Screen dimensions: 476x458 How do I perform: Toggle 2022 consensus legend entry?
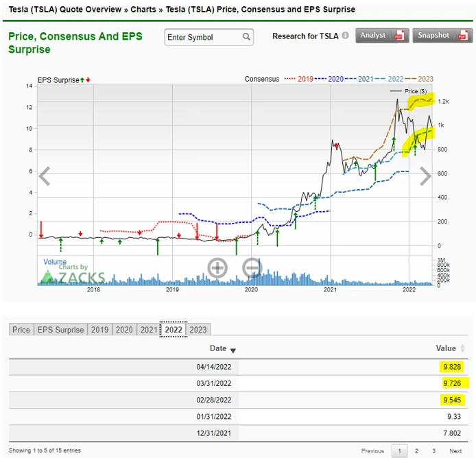389,79
